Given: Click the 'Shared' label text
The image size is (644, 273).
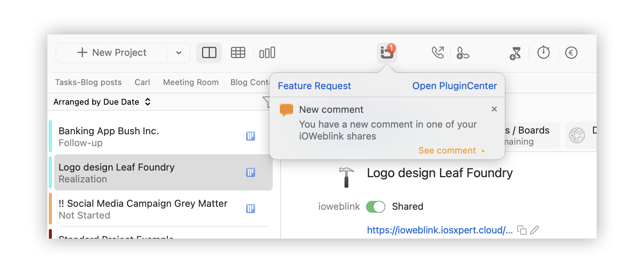Looking at the screenshot, I should [x=407, y=206].
